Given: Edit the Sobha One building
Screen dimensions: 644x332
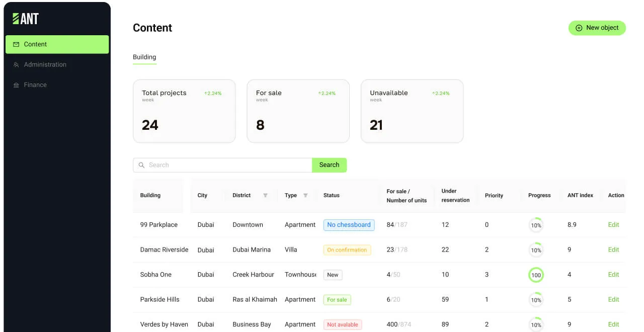Looking at the screenshot, I should pyautogui.click(x=613, y=275).
